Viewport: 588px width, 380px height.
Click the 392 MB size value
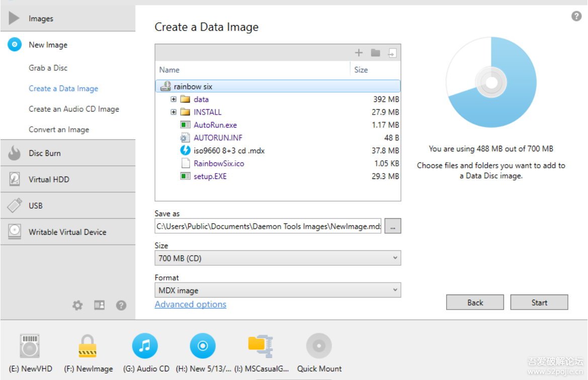tap(386, 100)
